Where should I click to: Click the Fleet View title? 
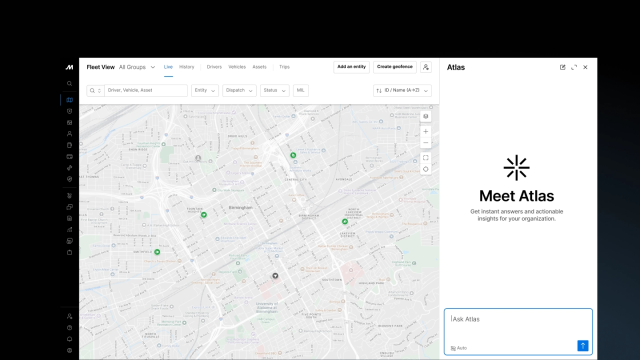pyautogui.click(x=100, y=67)
